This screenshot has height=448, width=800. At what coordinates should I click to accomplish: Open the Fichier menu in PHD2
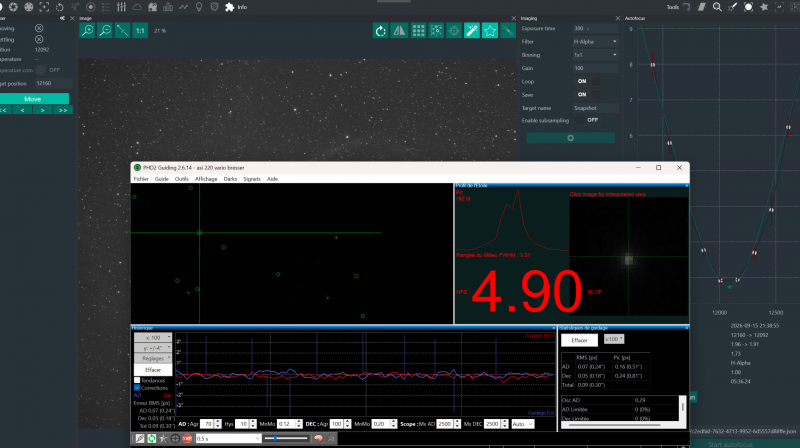141,179
